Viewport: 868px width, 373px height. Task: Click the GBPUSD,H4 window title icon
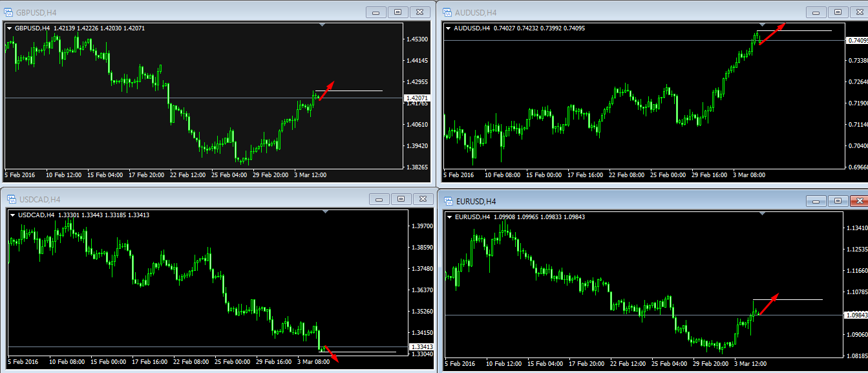[x=8, y=12]
